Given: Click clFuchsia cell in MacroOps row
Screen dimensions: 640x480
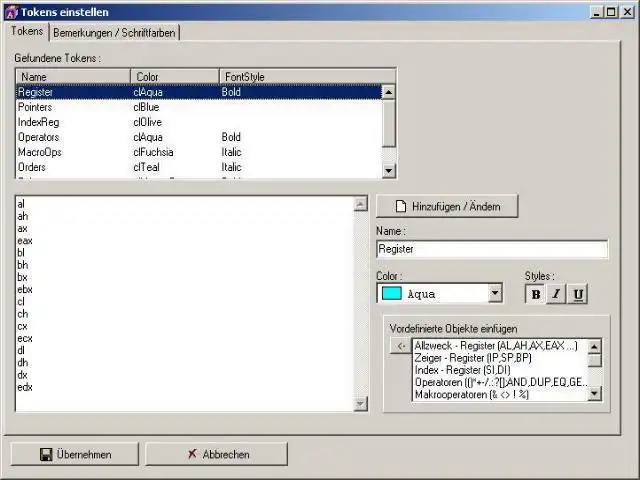Looking at the screenshot, I should tap(153, 152).
